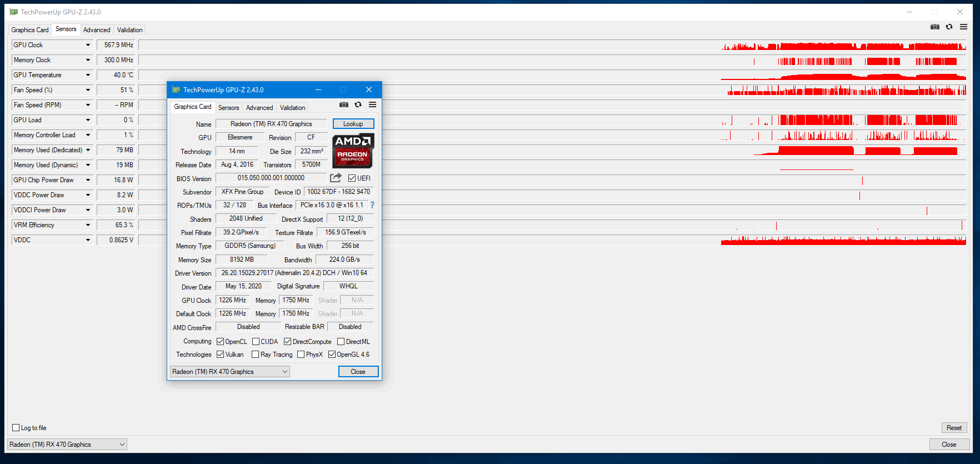Click the VDDC voltage sensor graph
This screenshot has height=464, width=980.
(552, 240)
